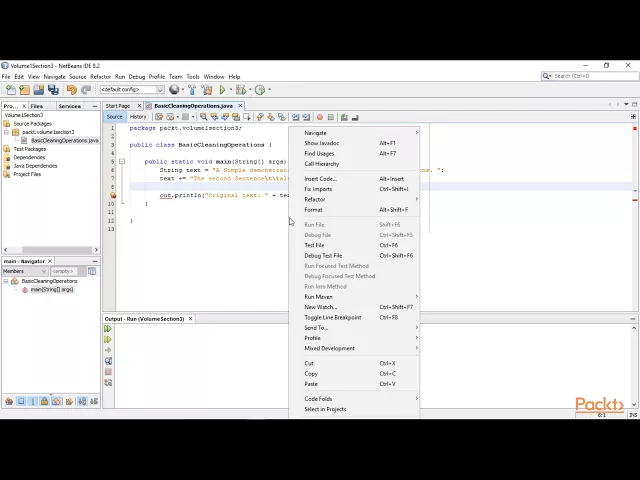
Task: Click the Build Project hammer icon
Action: tap(192, 89)
